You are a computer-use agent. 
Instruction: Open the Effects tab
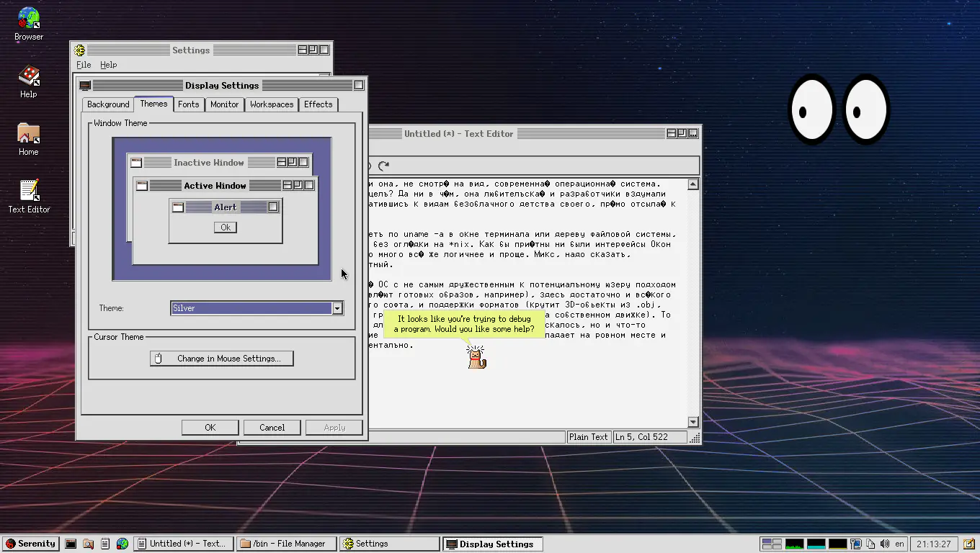(318, 104)
